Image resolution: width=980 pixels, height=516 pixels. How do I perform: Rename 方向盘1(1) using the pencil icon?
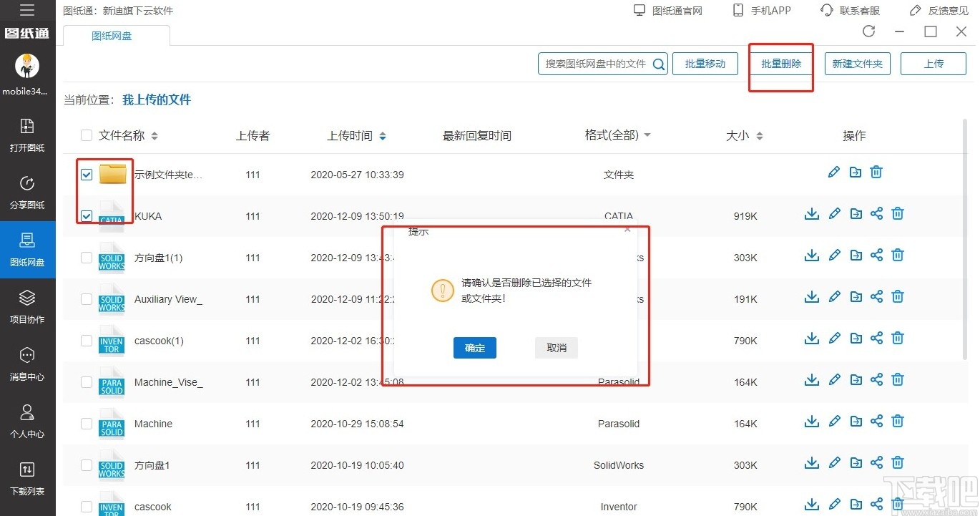pyautogui.click(x=834, y=255)
